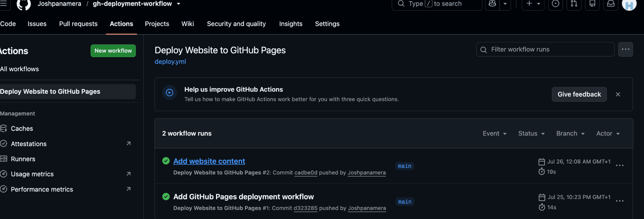644x219 pixels.
Task: Click the Give feedback button
Action: pos(579,94)
